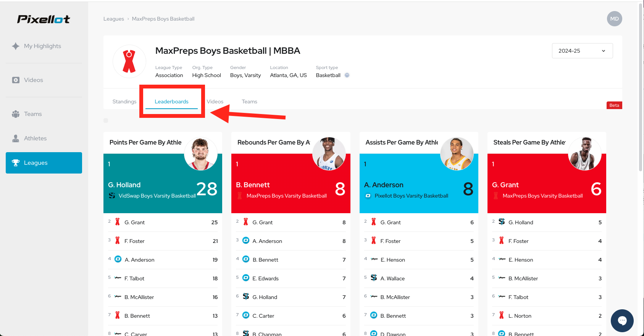Viewport: 644px width, 336px height.
Task: Select F. Talbot row in Steals list
Action: tap(547, 297)
